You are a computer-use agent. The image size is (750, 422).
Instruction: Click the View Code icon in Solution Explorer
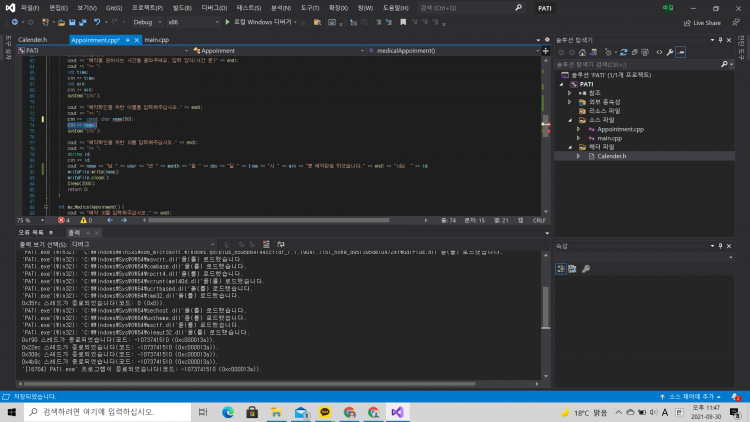click(659, 52)
